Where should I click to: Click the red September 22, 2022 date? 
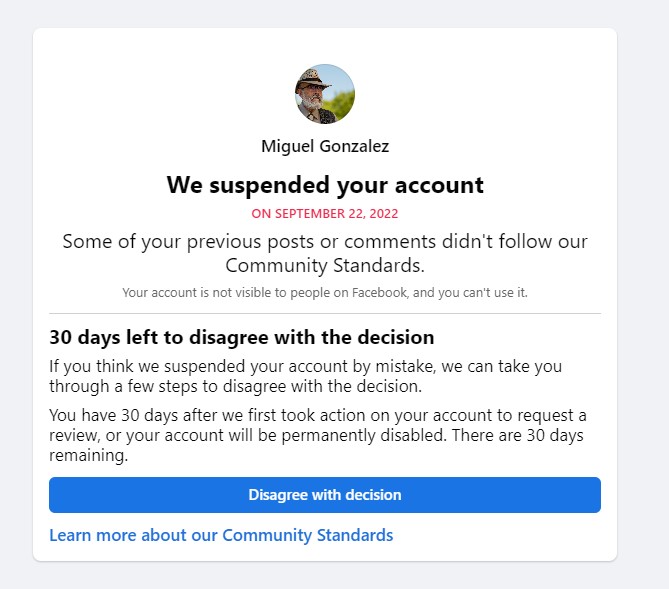pyautogui.click(x=325, y=213)
